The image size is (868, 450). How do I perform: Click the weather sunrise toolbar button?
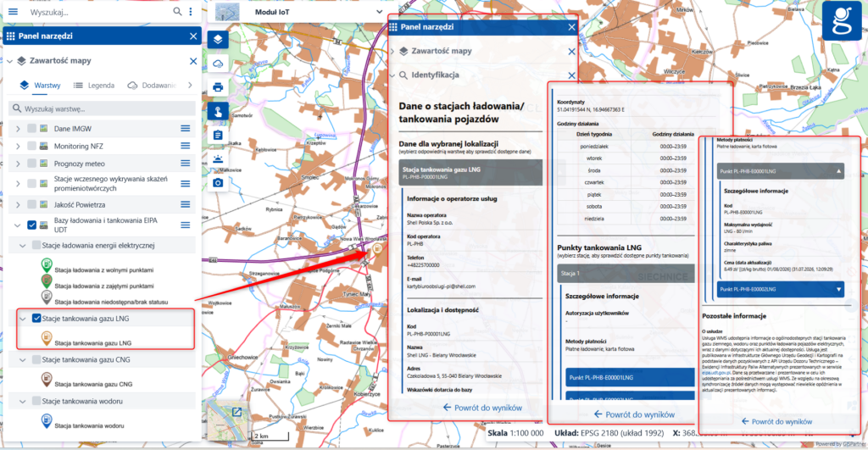(x=218, y=158)
